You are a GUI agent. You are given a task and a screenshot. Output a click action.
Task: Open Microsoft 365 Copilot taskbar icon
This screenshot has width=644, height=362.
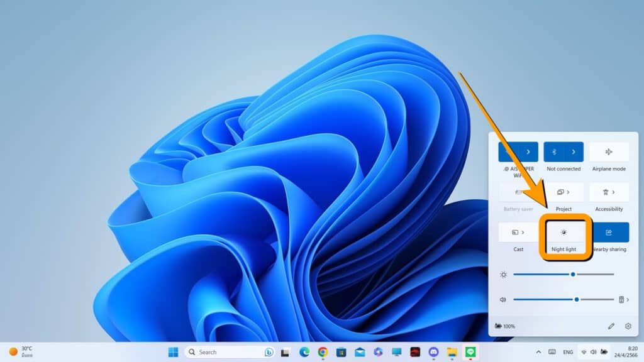tap(378, 352)
